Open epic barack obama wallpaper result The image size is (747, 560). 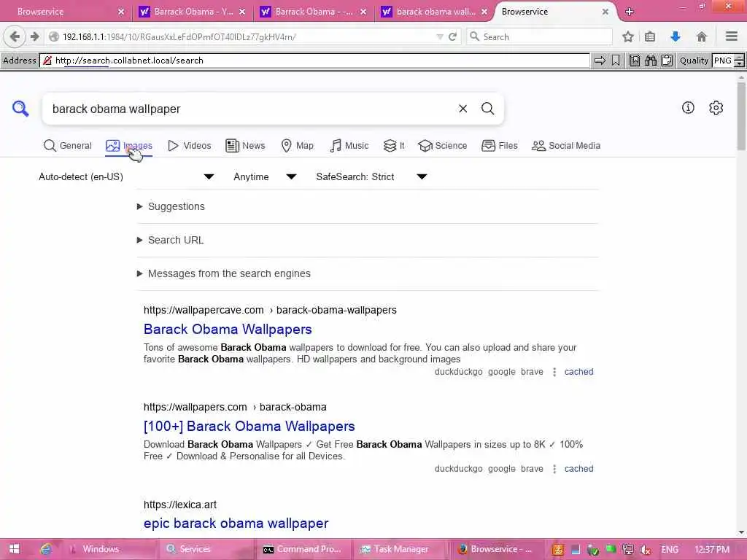point(236,524)
